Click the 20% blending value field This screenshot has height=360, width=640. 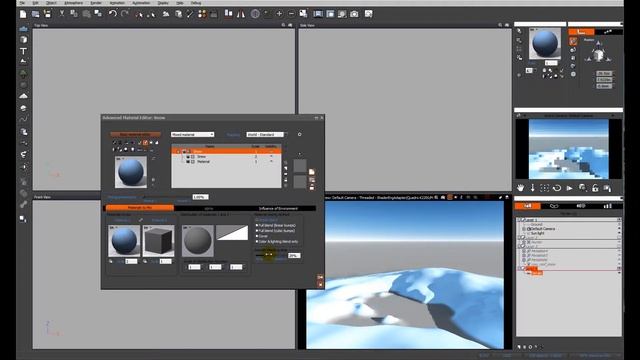click(294, 256)
